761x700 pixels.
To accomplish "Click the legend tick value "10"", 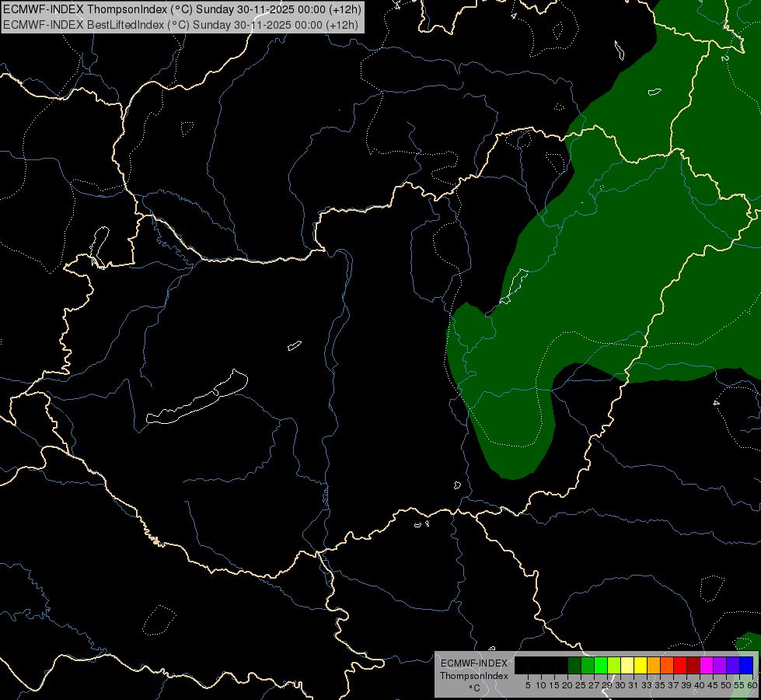I will pos(541,685).
